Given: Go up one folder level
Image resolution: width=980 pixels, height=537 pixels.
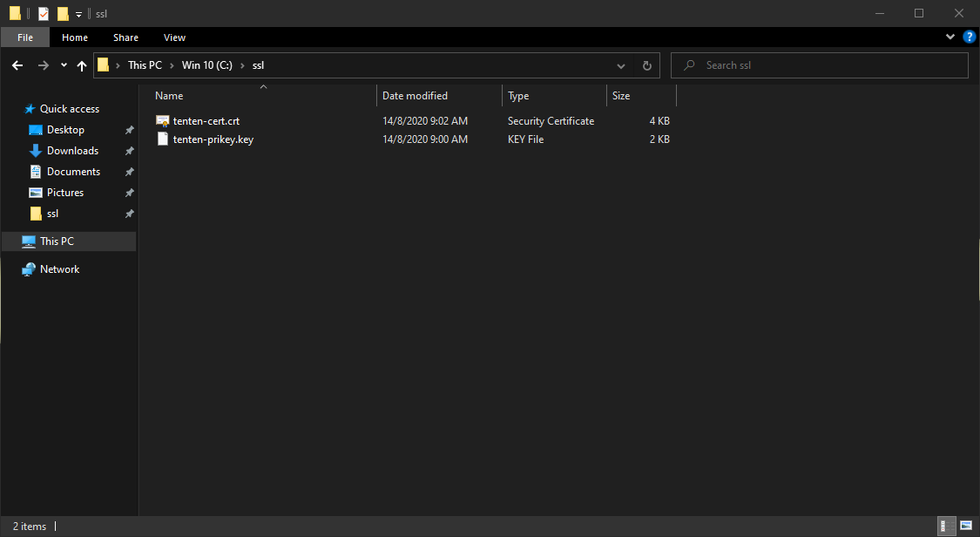Looking at the screenshot, I should click(x=82, y=65).
